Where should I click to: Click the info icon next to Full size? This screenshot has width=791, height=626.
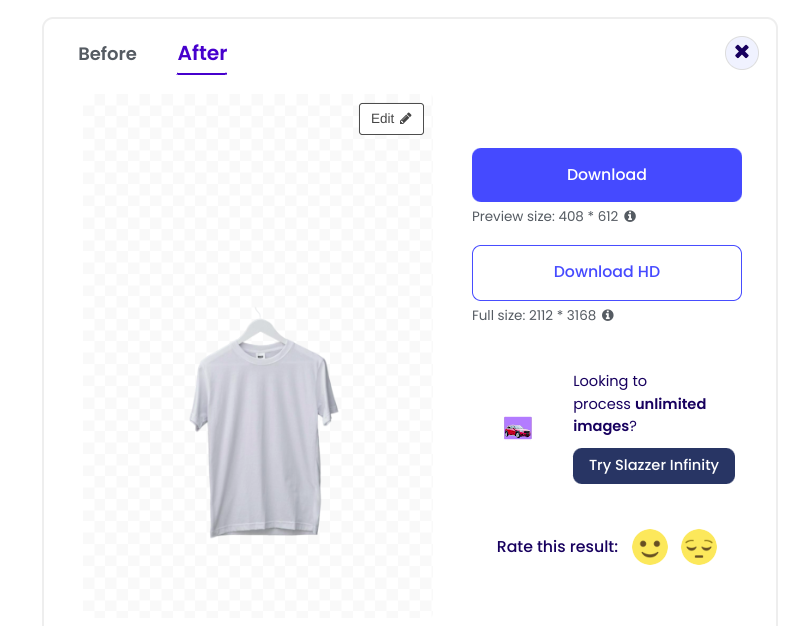(x=607, y=316)
